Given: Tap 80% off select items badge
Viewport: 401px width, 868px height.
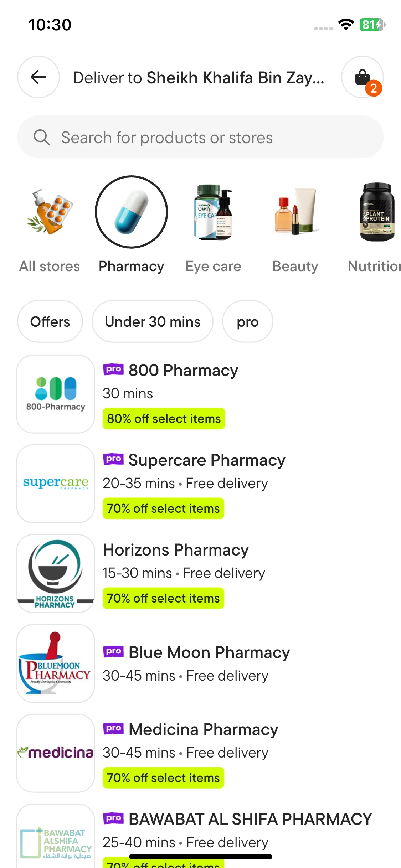Looking at the screenshot, I should pyautogui.click(x=164, y=419).
